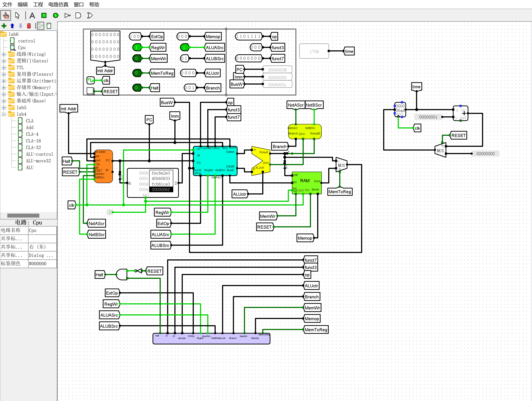Expand the 运算器(Arithmetic) library

point(4,81)
